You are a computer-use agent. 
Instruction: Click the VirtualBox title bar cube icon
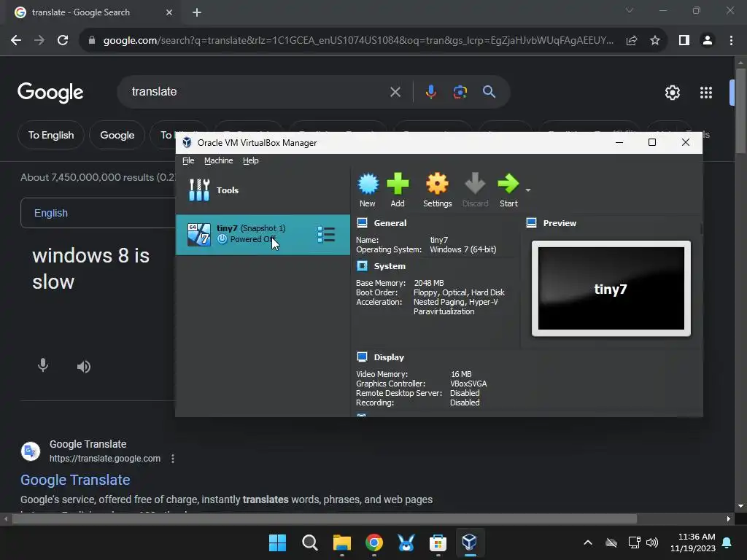point(187,142)
